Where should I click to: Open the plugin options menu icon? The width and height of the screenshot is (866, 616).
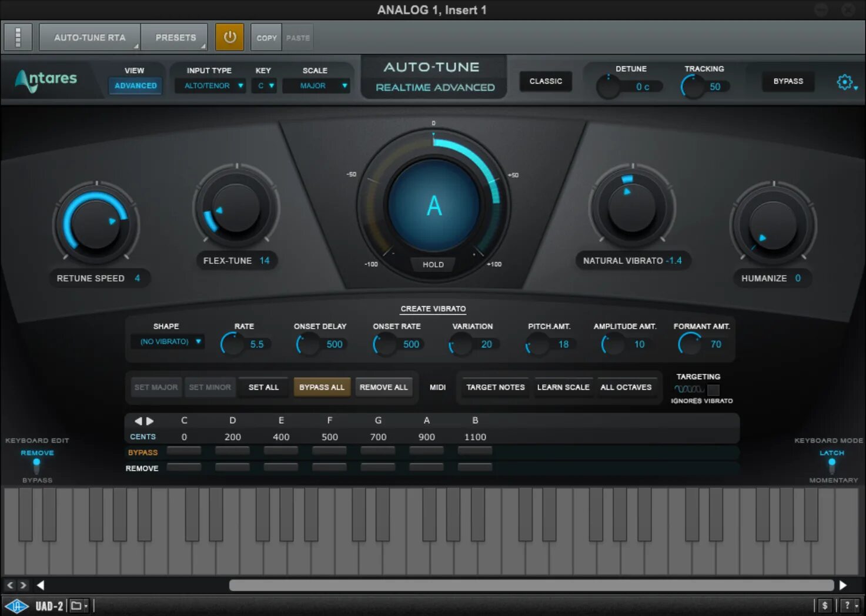[x=18, y=37]
